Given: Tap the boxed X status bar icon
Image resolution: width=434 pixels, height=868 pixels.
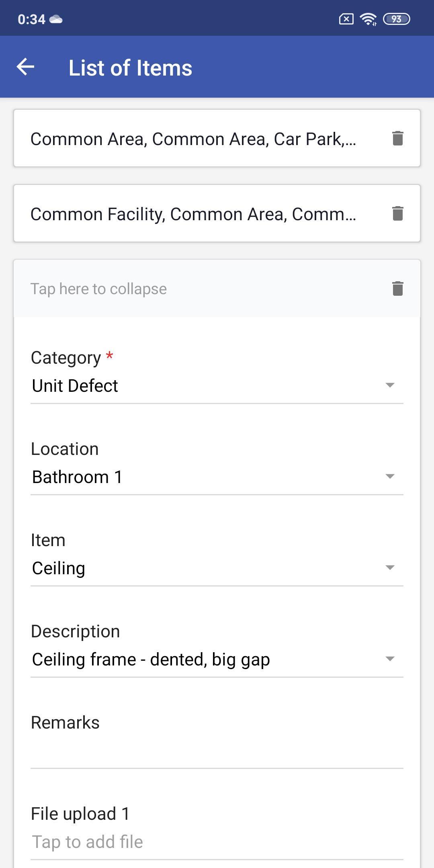Looking at the screenshot, I should coord(346,19).
